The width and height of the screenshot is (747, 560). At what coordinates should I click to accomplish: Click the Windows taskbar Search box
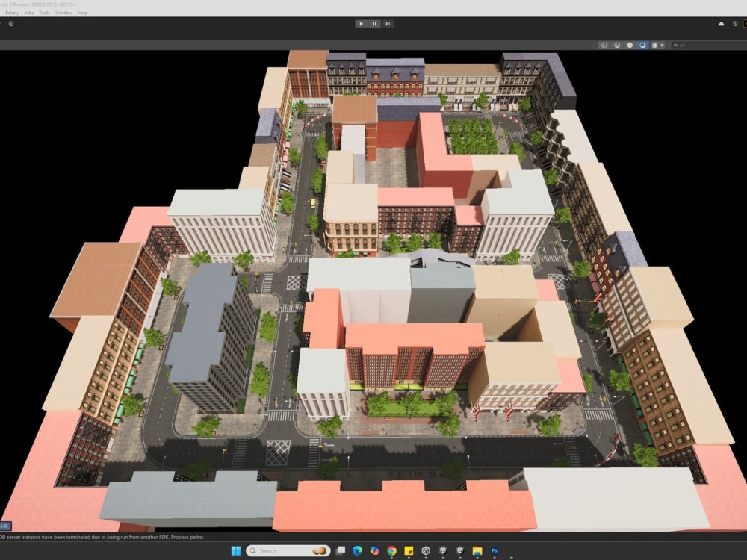point(288,551)
